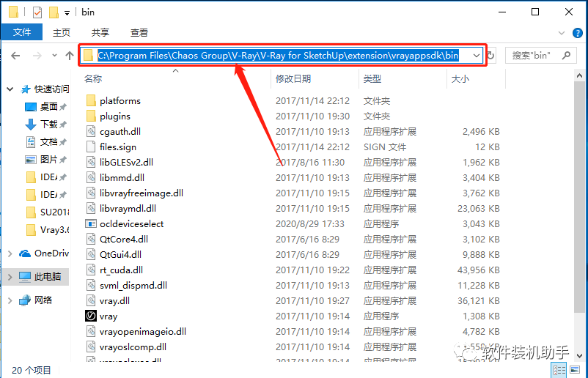Open Help with the blue question icon
Image resolution: width=588 pixels, height=378 pixels.
[577, 33]
